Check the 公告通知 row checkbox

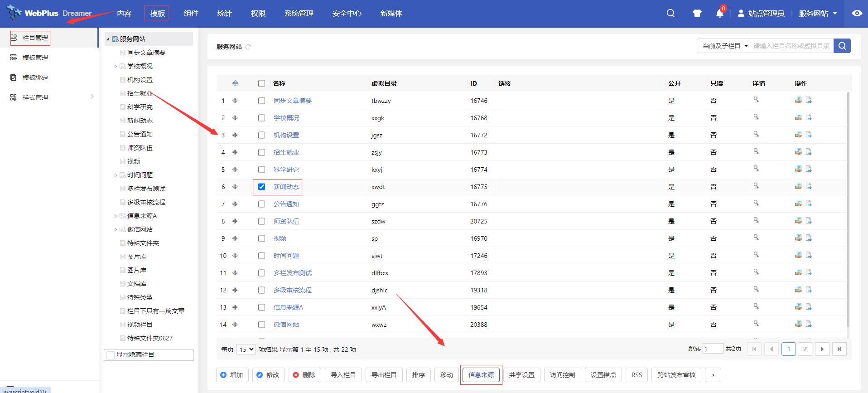pyautogui.click(x=261, y=204)
